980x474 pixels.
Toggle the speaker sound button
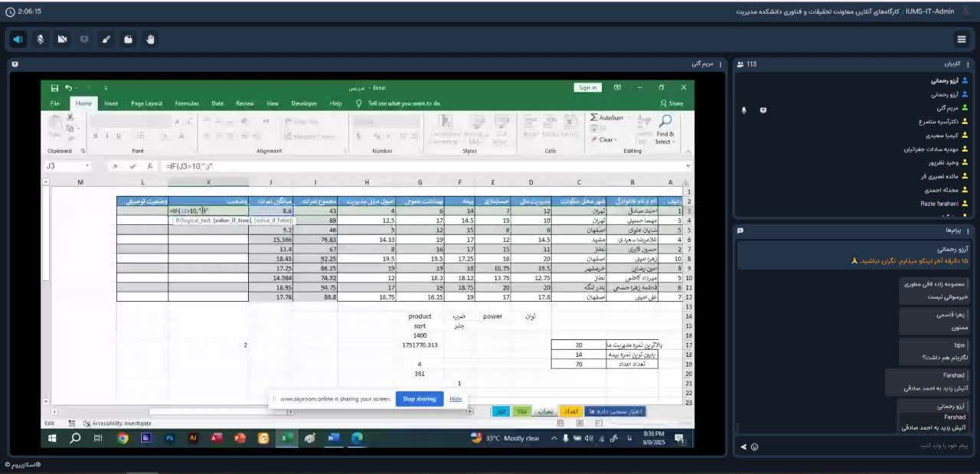tap(18, 39)
